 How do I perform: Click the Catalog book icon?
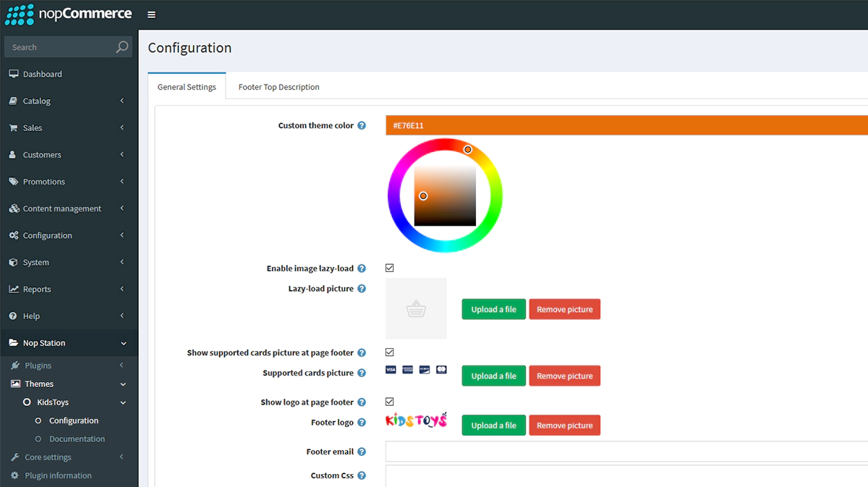(x=13, y=101)
